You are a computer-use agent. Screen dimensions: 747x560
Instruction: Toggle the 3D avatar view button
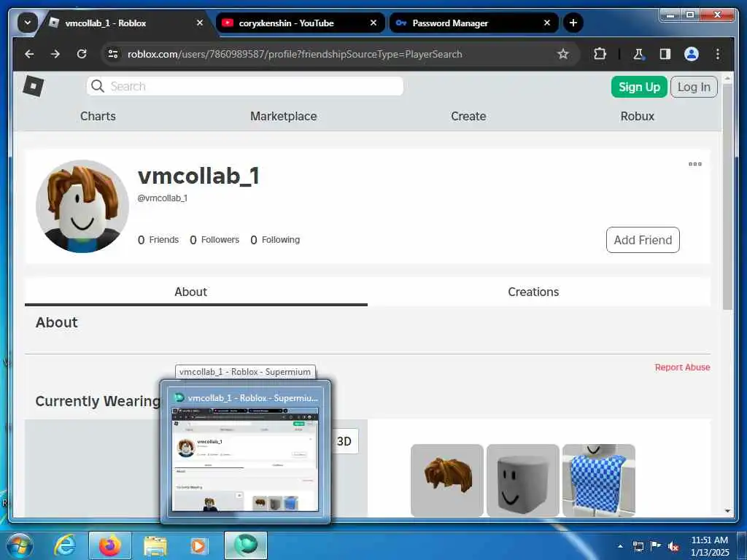click(x=344, y=441)
